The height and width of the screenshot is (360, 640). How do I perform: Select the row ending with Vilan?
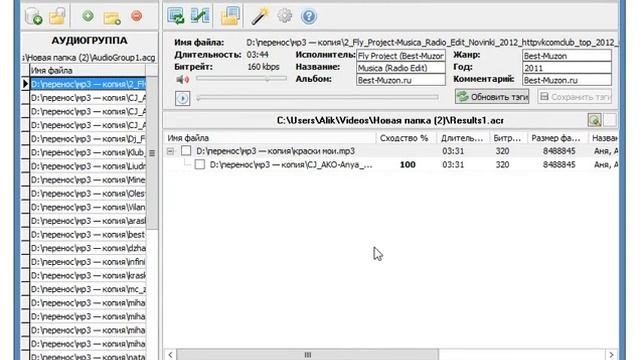point(88,207)
